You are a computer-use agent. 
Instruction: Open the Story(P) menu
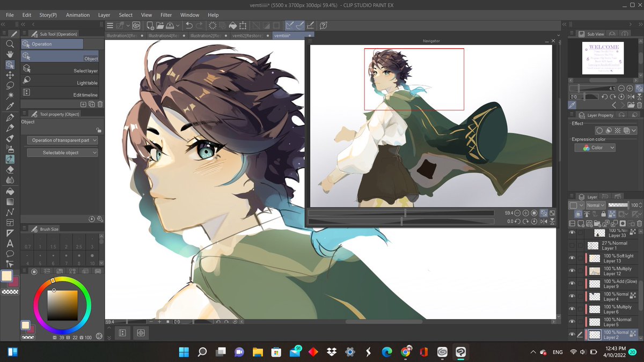tap(48, 15)
